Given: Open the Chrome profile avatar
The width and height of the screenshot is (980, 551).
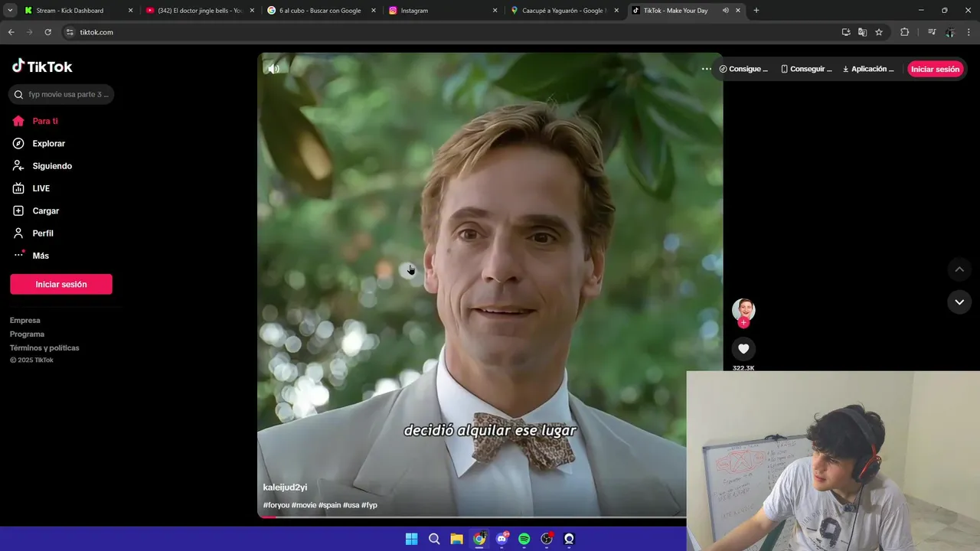Looking at the screenshot, I should click(950, 32).
